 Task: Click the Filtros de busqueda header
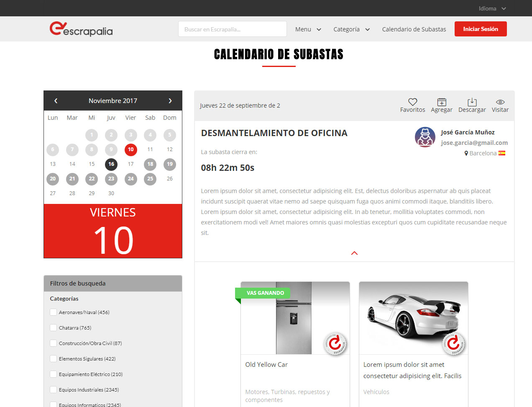point(113,283)
